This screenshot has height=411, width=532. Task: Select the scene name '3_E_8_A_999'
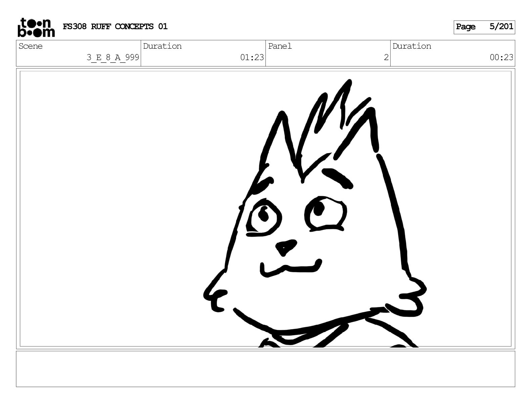[113, 57]
